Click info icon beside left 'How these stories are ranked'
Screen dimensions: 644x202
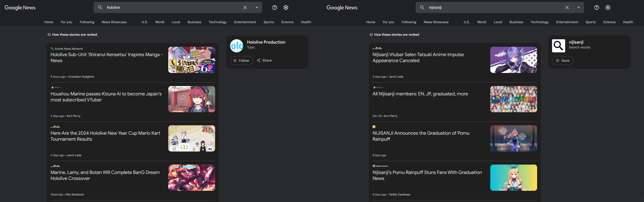49,35
